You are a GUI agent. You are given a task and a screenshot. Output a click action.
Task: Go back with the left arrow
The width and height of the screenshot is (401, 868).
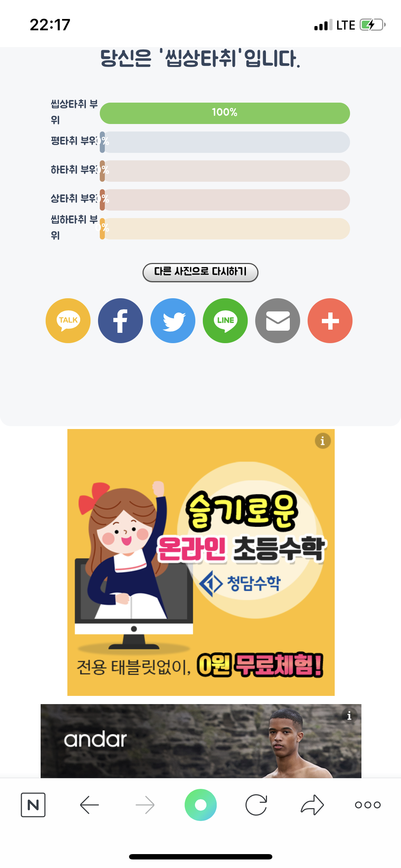89,805
